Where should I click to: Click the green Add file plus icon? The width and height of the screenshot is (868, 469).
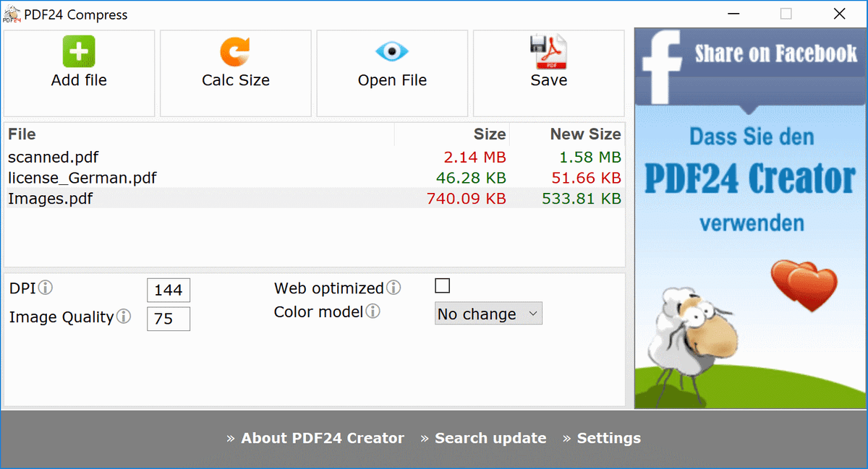(x=79, y=52)
